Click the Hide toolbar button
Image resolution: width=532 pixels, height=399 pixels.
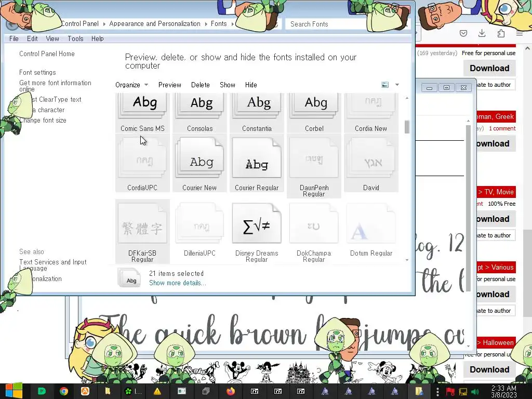[251, 85]
